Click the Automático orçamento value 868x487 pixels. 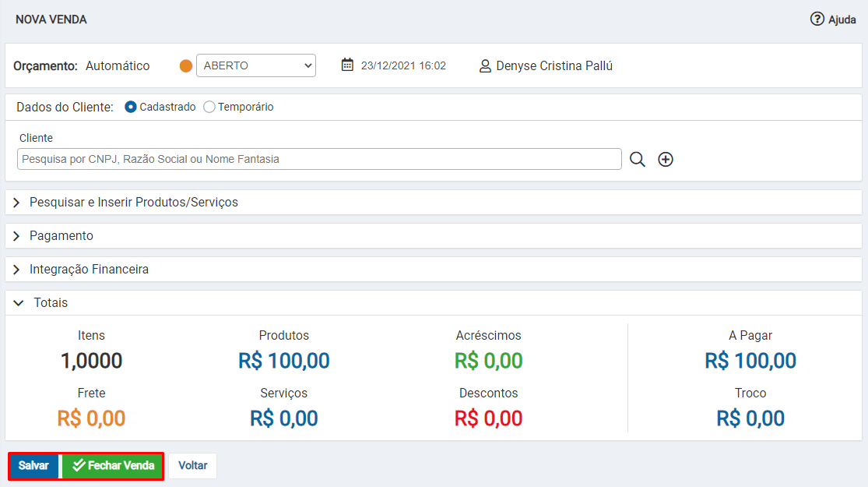118,66
